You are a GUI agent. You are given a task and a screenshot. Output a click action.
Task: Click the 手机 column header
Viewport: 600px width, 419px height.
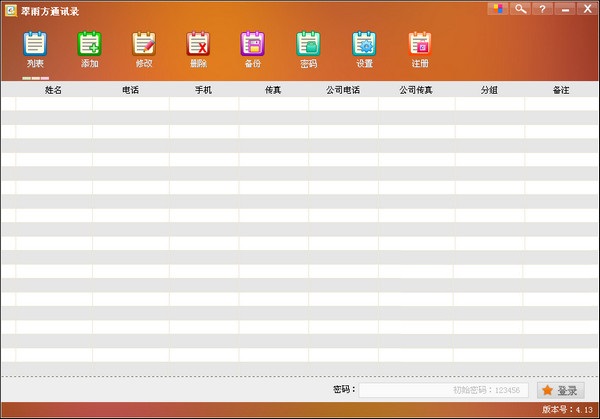coord(204,90)
